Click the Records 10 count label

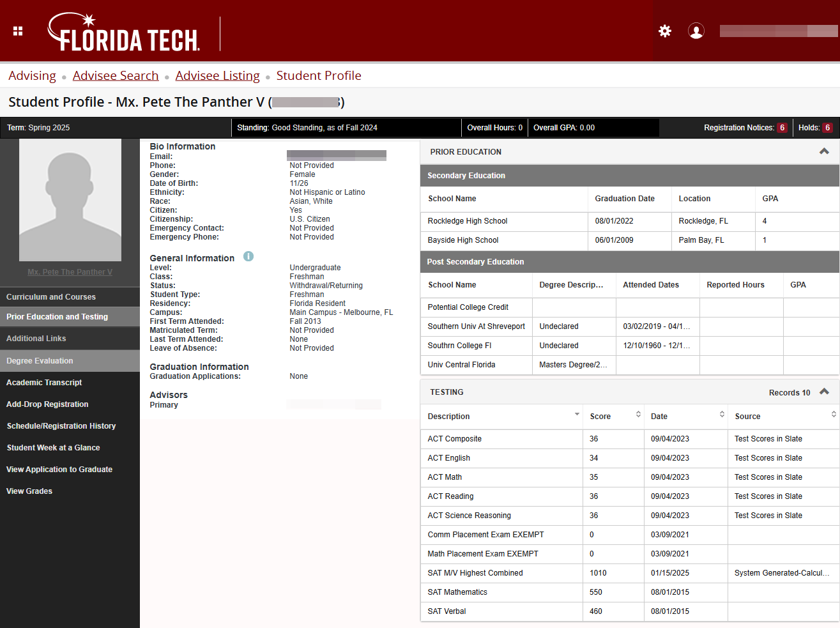pos(790,393)
